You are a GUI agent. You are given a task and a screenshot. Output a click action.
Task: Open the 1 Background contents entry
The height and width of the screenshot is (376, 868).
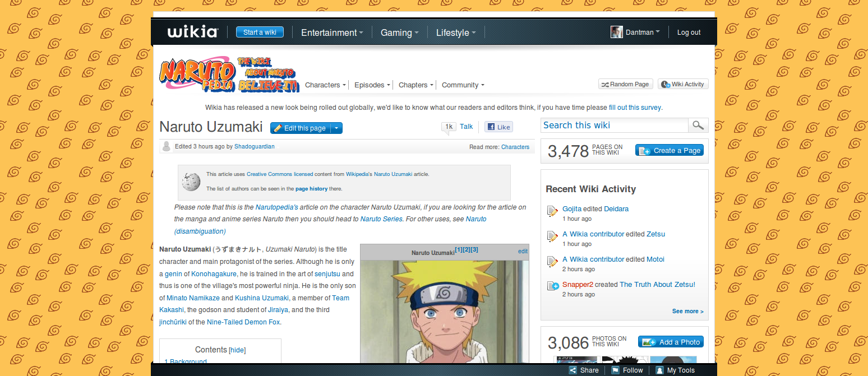tap(186, 362)
